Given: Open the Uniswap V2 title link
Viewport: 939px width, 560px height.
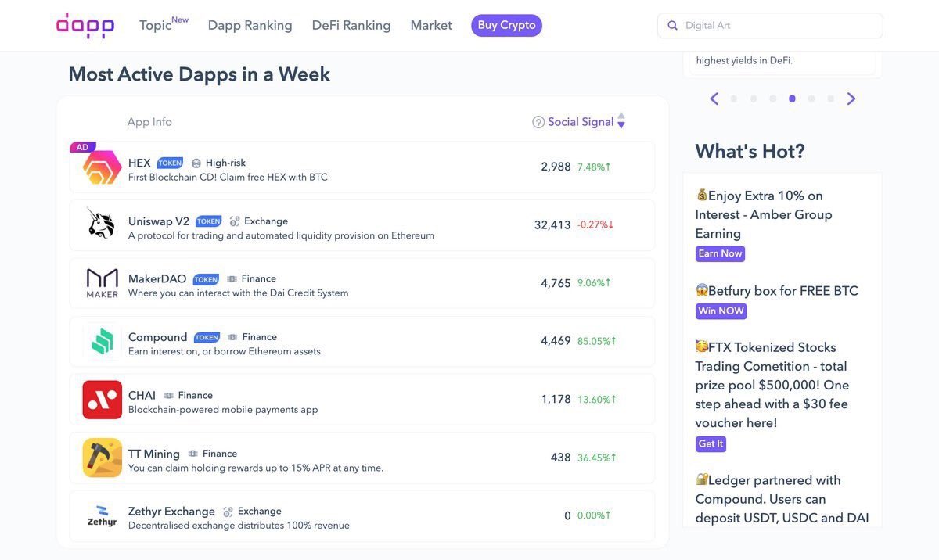Looking at the screenshot, I should [x=159, y=221].
